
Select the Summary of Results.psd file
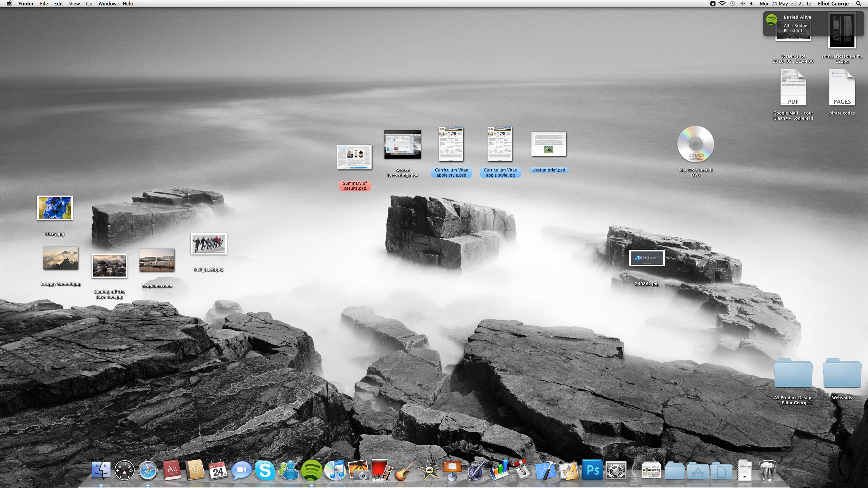pyautogui.click(x=354, y=157)
